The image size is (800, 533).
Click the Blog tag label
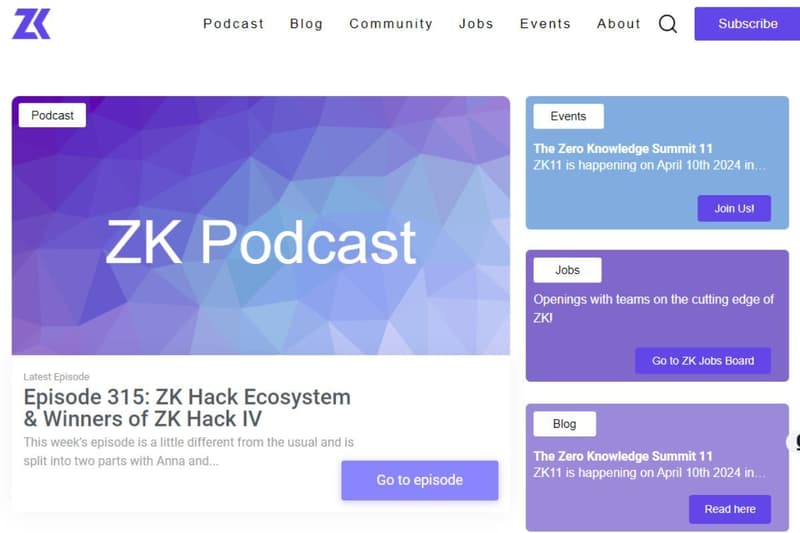564,424
